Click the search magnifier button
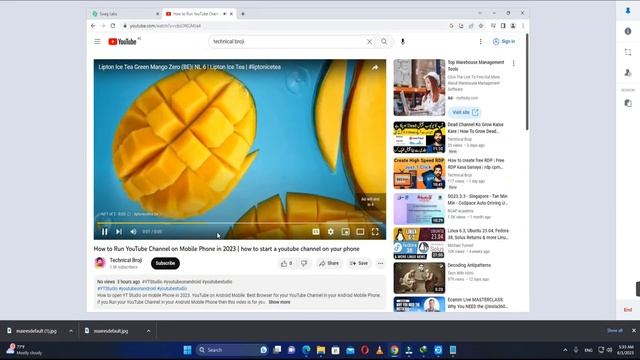Image resolution: width=640 pixels, height=360 pixels. (384, 42)
